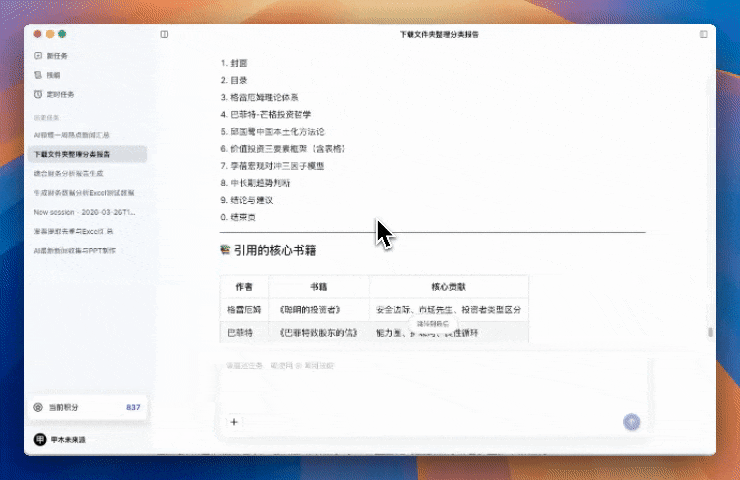Click the 当前积分 points icon
Image resolution: width=740 pixels, height=480 pixels.
point(38,407)
